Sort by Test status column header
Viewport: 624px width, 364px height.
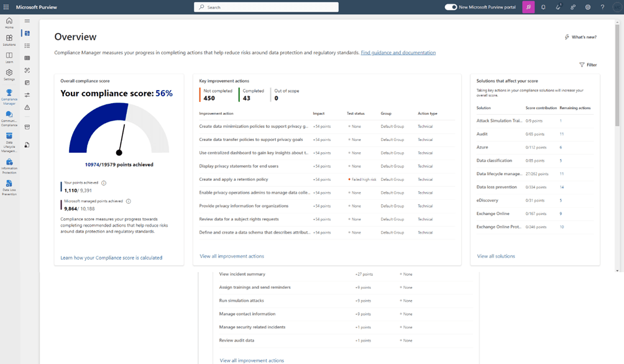(x=356, y=114)
